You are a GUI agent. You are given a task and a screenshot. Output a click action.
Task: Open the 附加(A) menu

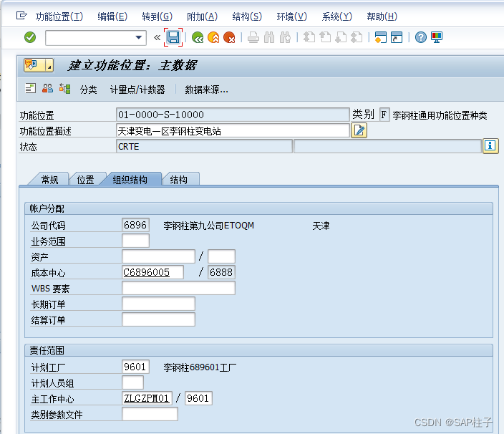click(x=202, y=16)
